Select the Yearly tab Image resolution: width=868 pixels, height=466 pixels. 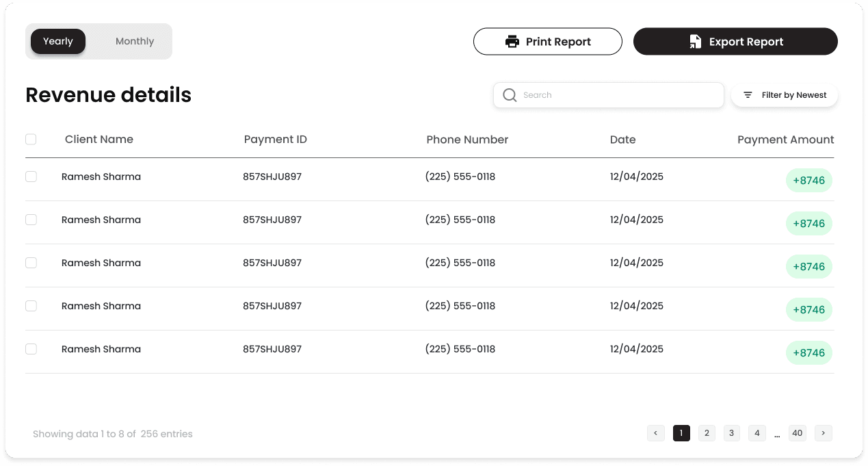click(x=57, y=41)
